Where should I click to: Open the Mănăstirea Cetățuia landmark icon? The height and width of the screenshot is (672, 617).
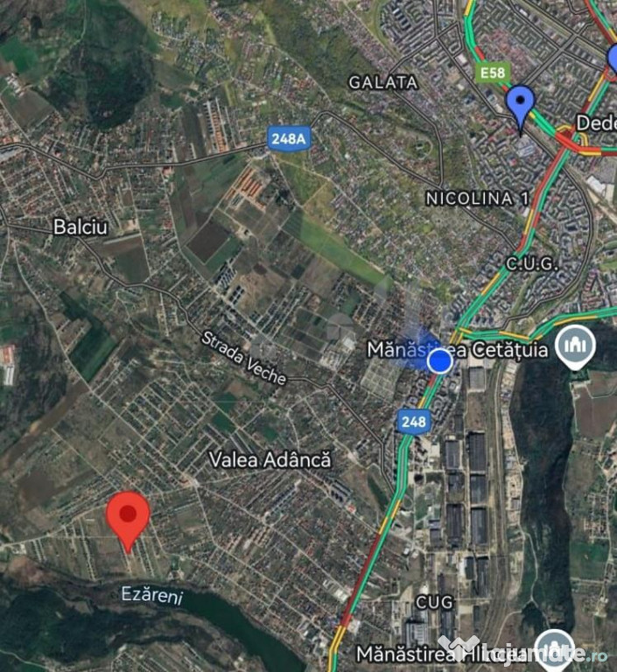(x=575, y=347)
